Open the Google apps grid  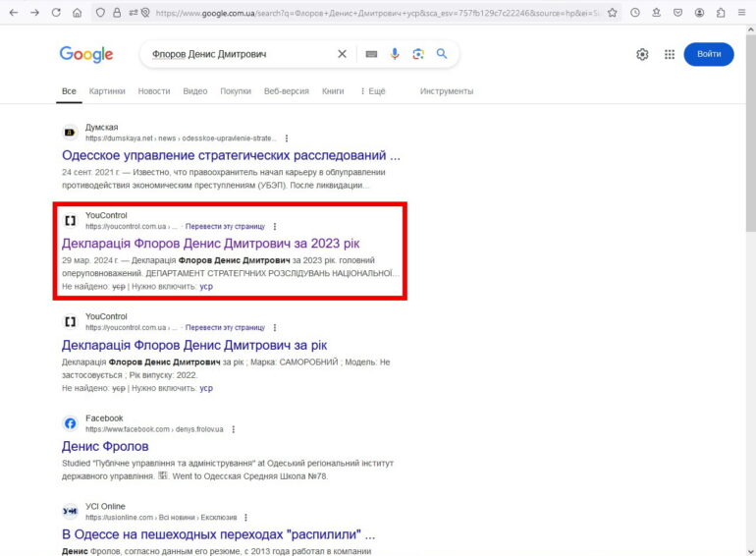click(x=670, y=55)
